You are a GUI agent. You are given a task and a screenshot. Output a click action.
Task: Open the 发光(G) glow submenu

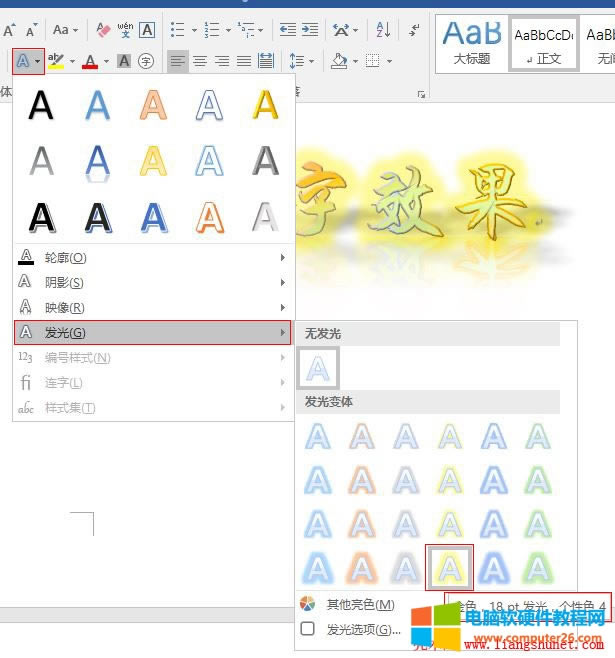[152, 333]
